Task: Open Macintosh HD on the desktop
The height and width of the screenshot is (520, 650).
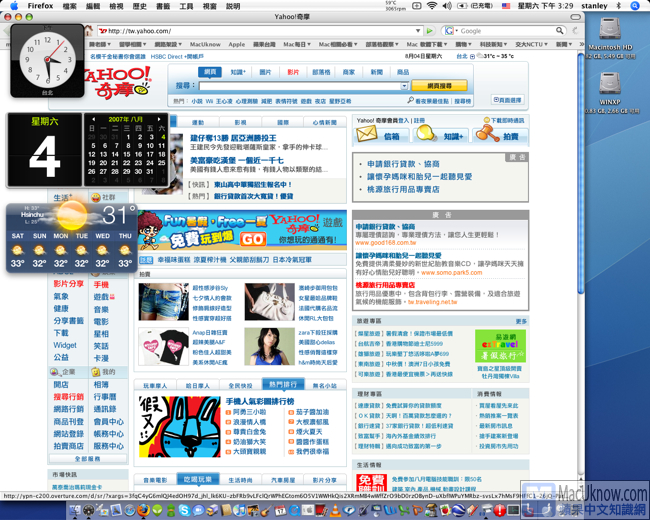Action: pyautogui.click(x=610, y=29)
